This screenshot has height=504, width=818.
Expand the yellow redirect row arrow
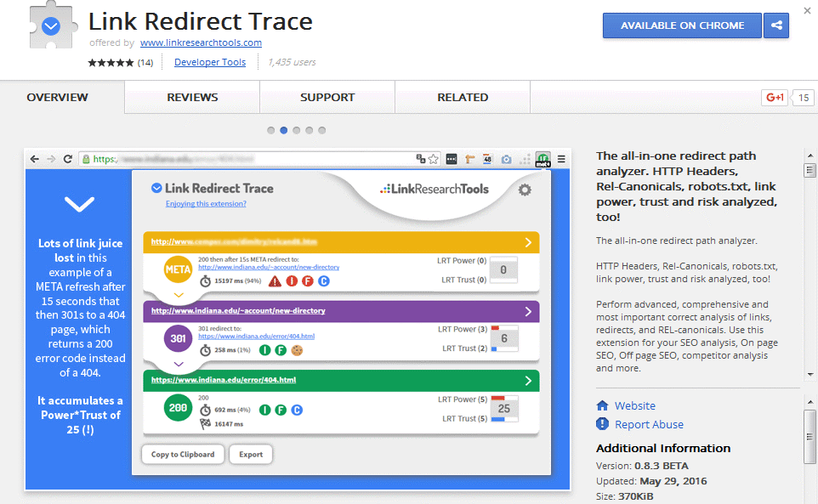click(x=528, y=242)
